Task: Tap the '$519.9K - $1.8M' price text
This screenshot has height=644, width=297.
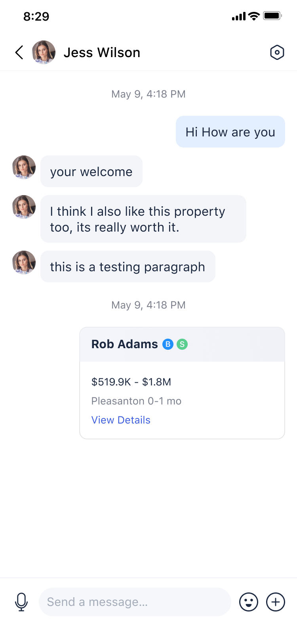Action: click(131, 382)
